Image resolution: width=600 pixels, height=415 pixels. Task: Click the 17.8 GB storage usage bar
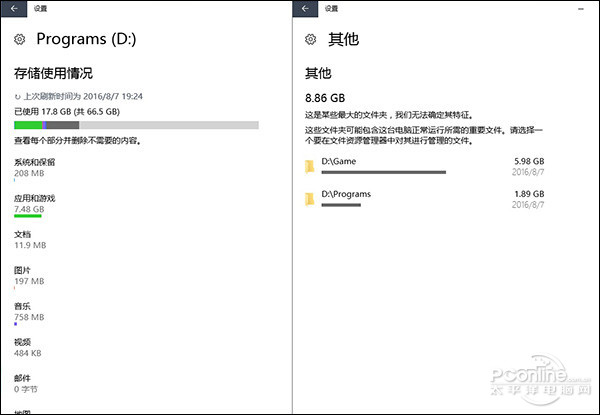coord(136,125)
